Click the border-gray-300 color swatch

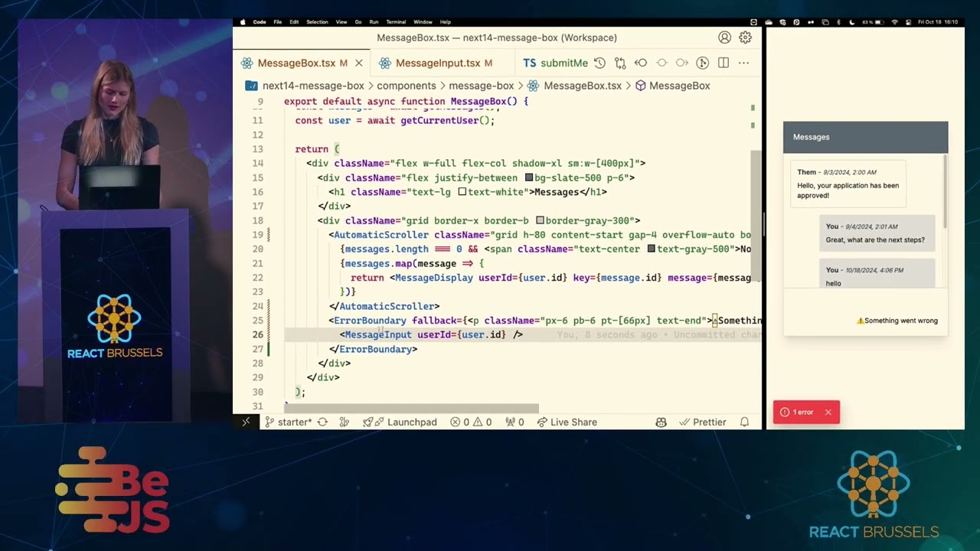[540, 220]
